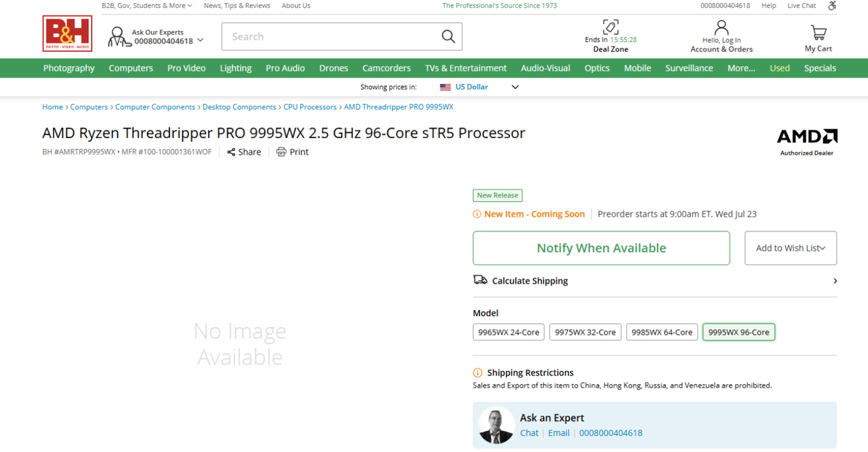Click the account person icon
Image resolution: width=868 pixels, height=452 pixels.
tap(721, 27)
